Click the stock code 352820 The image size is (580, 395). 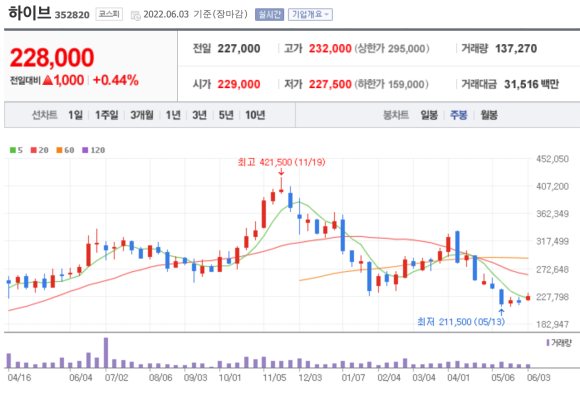click(x=72, y=15)
